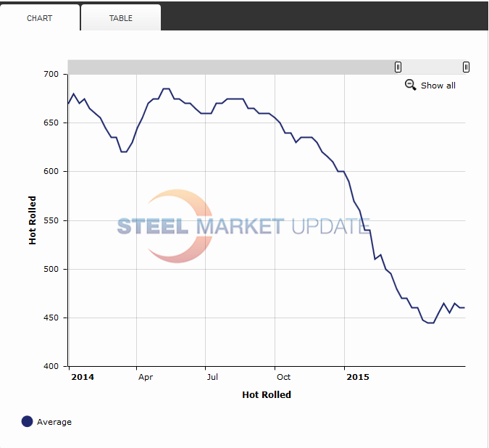The height and width of the screenshot is (448, 489).
Task: Switch to the TABLE tab
Action: [121, 18]
